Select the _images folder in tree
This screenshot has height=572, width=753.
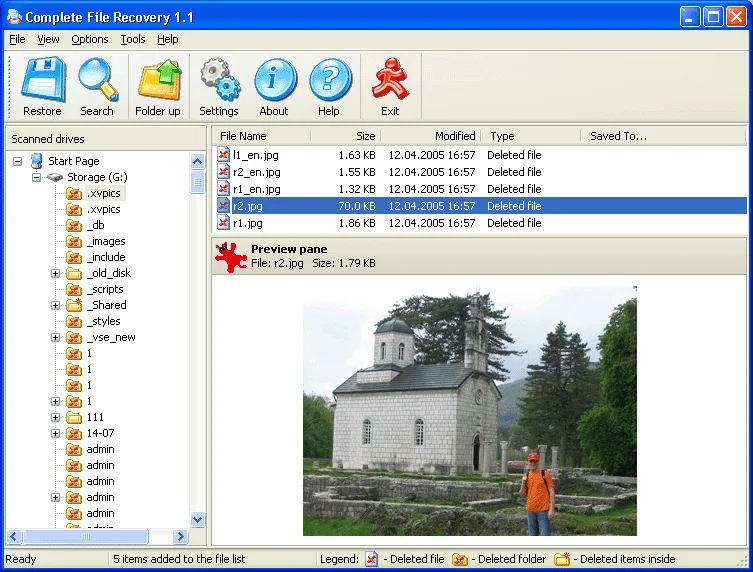[105, 241]
